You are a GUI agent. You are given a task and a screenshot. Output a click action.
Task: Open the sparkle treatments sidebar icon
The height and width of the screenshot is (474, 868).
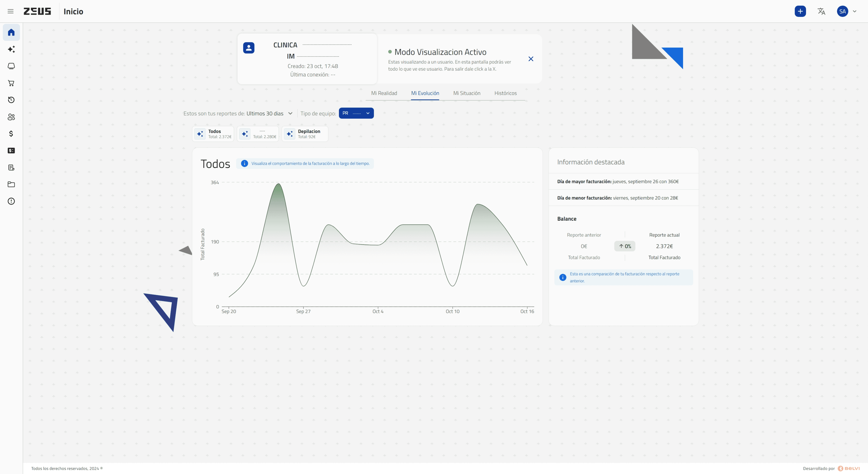tap(11, 49)
